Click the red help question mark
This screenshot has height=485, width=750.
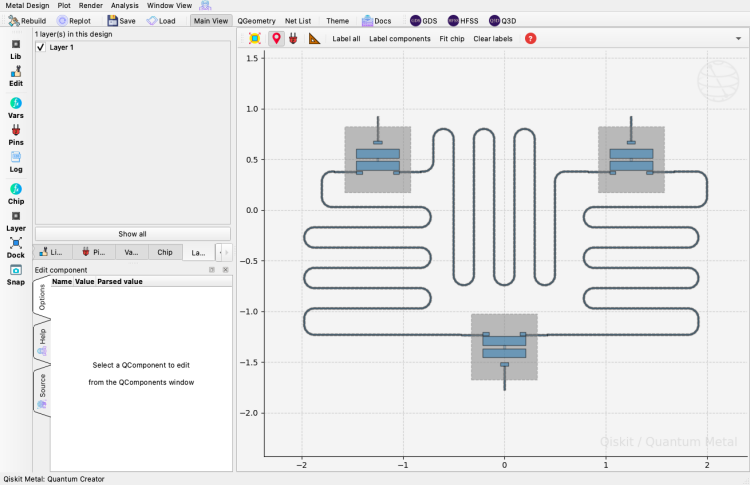click(x=530, y=39)
